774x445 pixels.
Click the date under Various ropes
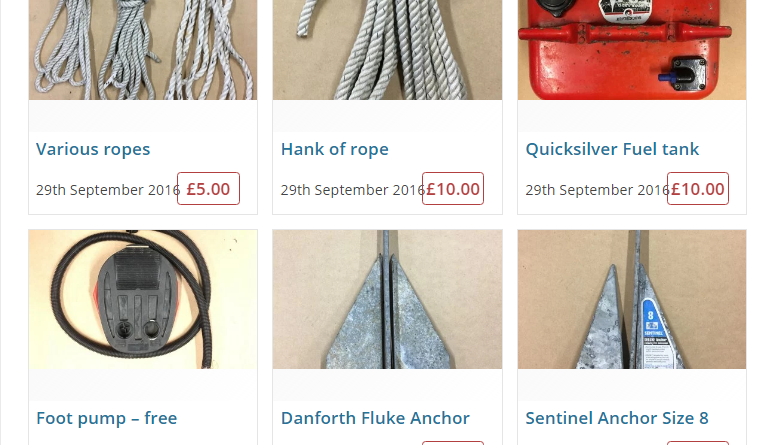click(x=108, y=190)
